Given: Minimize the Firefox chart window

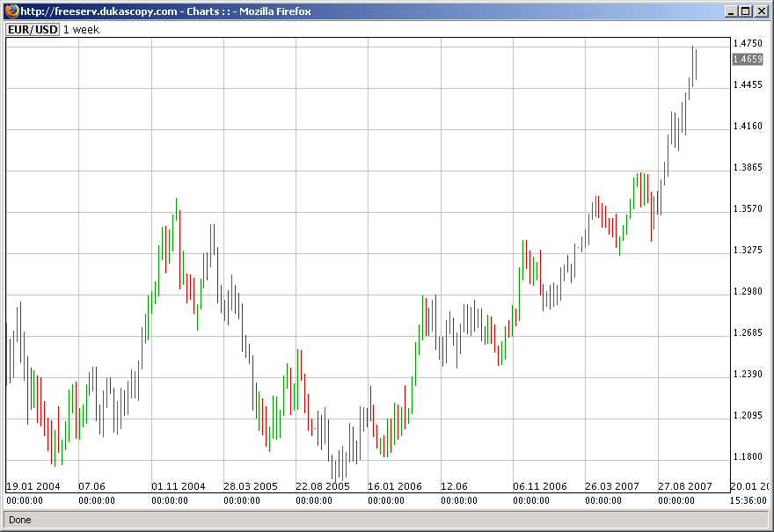Looking at the screenshot, I should (x=732, y=11).
